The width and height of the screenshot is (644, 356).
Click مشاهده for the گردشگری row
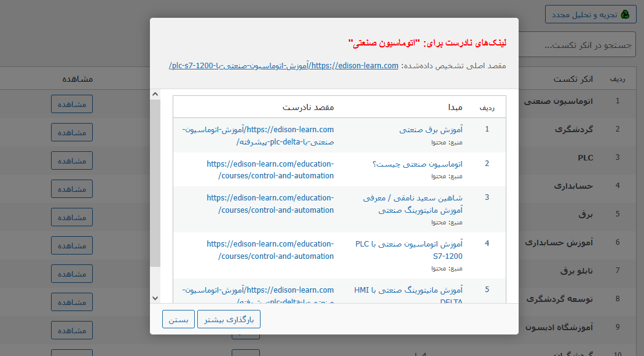71,132
